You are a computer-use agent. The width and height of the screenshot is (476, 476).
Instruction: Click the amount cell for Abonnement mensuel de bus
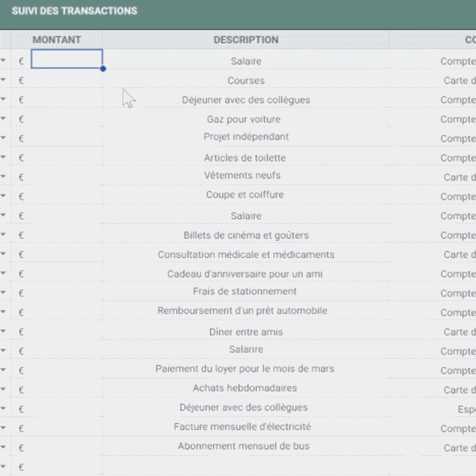pyautogui.click(x=65, y=447)
